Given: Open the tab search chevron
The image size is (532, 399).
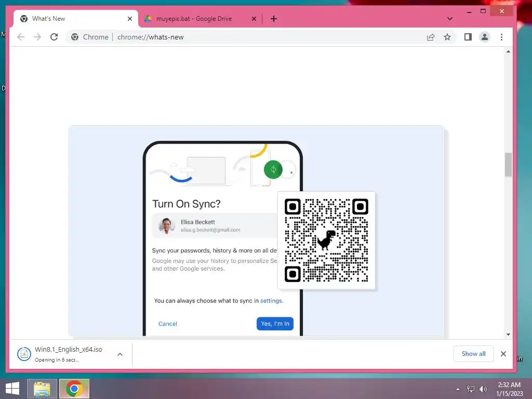Looking at the screenshot, I should point(449,19).
